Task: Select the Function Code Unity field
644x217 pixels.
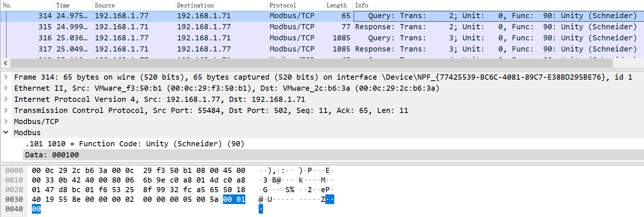Action: pos(135,144)
